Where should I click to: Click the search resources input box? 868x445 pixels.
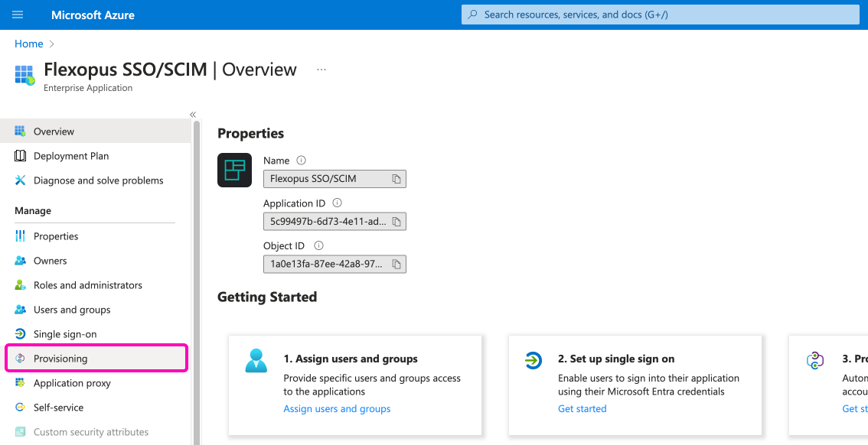click(x=660, y=15)
